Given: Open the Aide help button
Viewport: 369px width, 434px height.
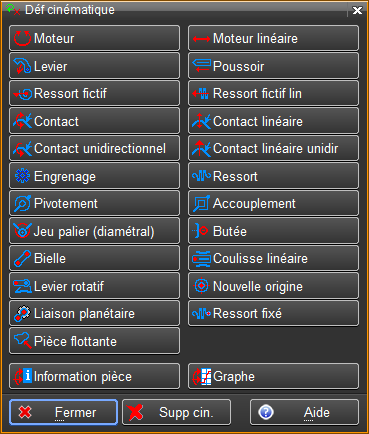Looking at the screenshot, I should click(304, 412).
